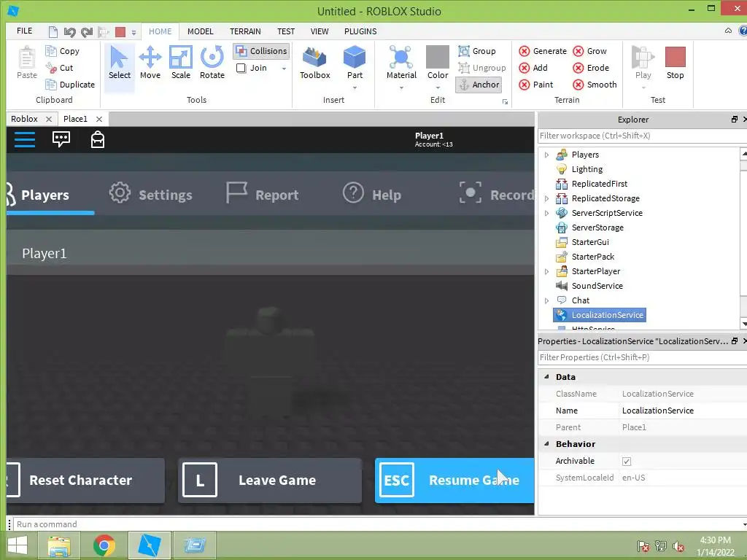This screenshot has width=747, height=560.
Task: Open the Join dropdown arrow
Action: tap(284, 69)
